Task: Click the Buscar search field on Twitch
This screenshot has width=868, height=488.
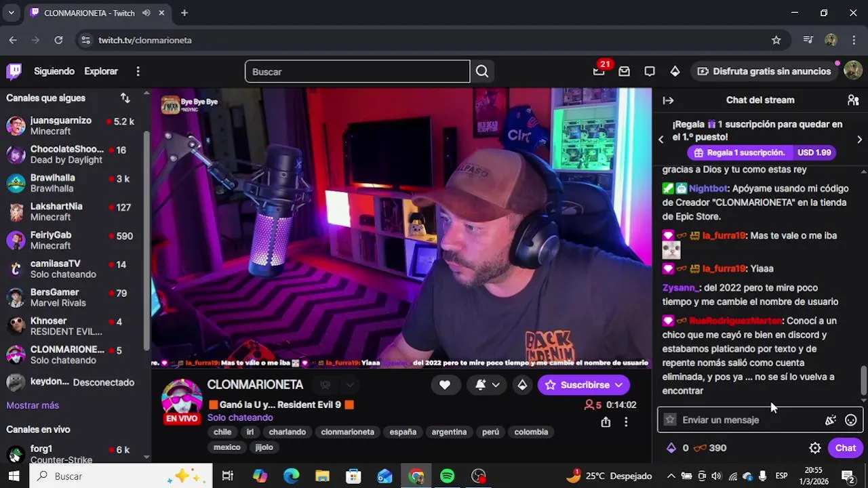Action: pyautogui.click(x=357, y=71)
